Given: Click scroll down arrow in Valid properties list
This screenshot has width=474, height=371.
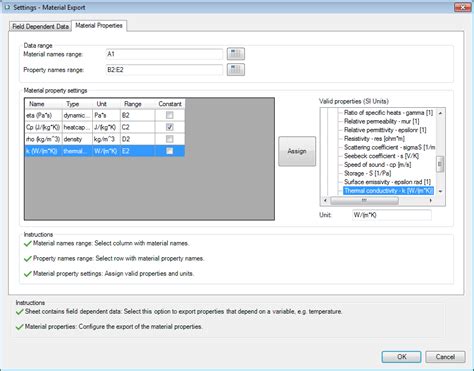Looking at the screenshot, I should (x=440, y=191).
